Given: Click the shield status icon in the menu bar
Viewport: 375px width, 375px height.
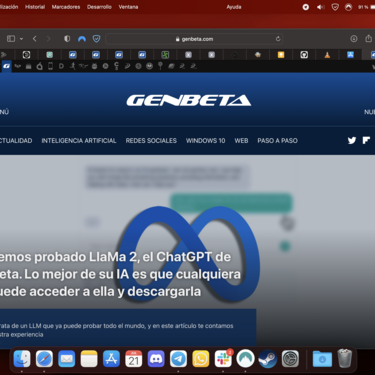Looking at the screenshot, I should click(x=335, y=7).
